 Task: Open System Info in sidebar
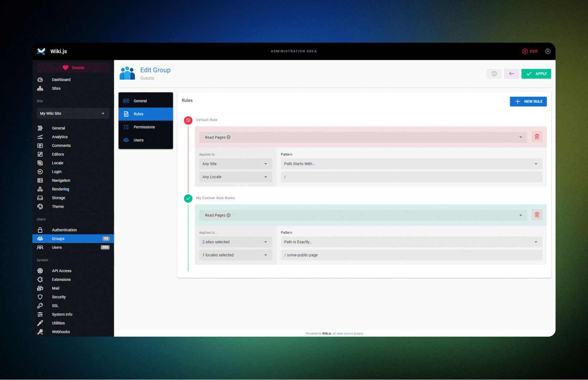(x=73, y=314)
